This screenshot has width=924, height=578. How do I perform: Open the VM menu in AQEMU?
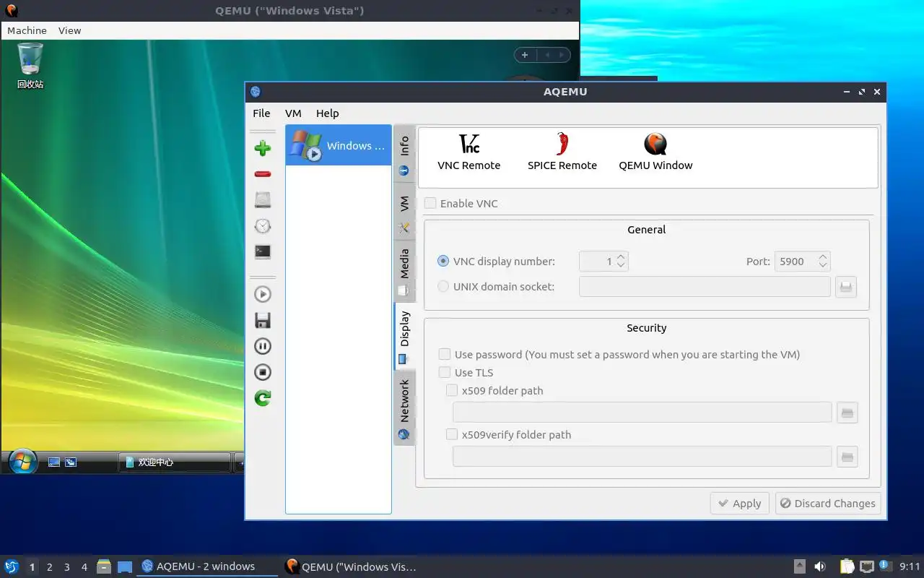(293, 113)
